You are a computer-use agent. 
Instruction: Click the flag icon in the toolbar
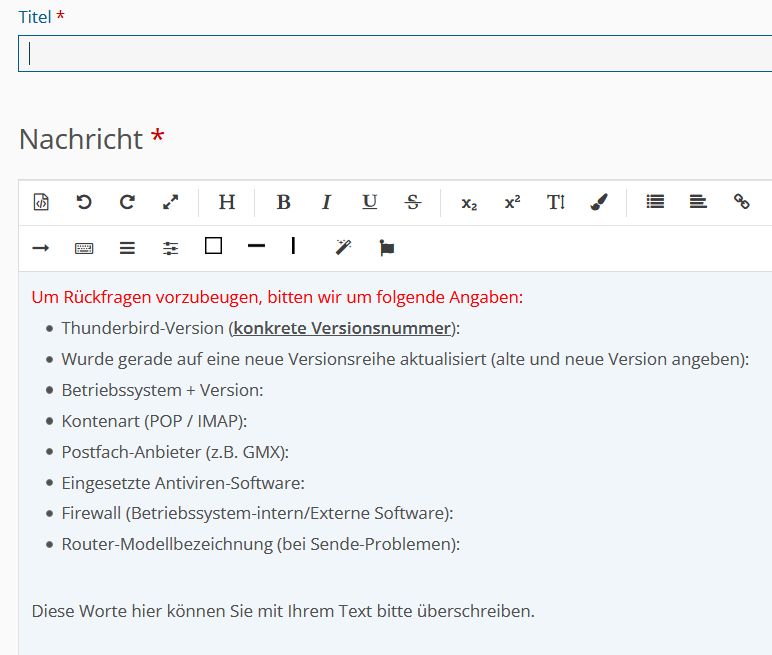386,248
